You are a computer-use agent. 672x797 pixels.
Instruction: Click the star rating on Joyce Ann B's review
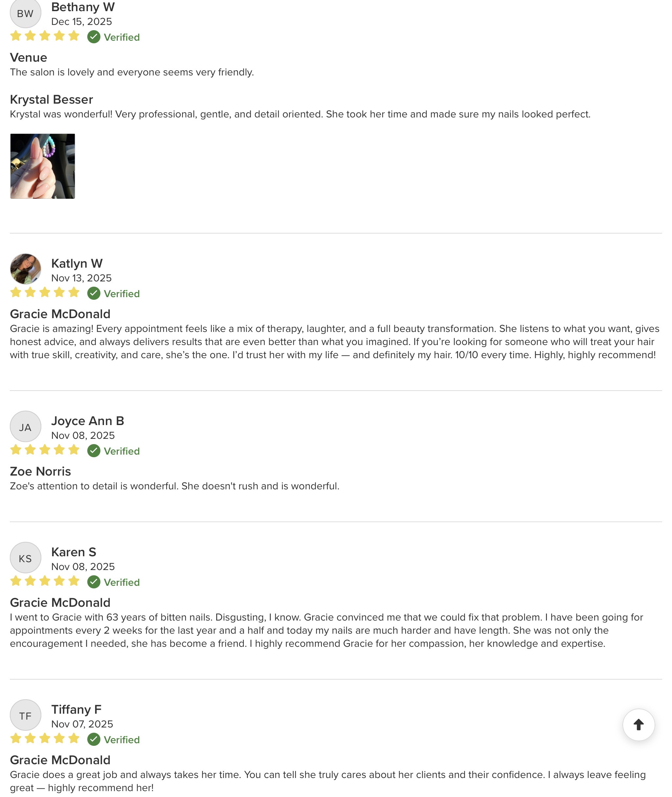tap(45, 450)
